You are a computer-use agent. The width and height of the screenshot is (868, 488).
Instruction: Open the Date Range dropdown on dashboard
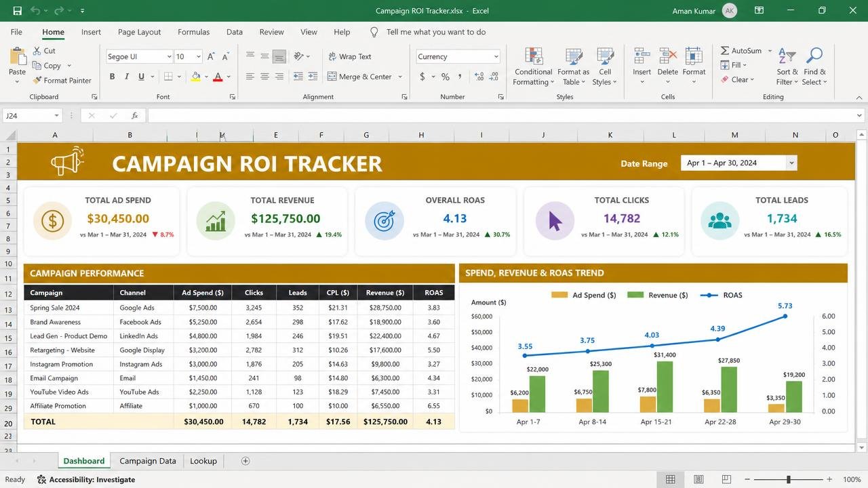tap(791, 163)
